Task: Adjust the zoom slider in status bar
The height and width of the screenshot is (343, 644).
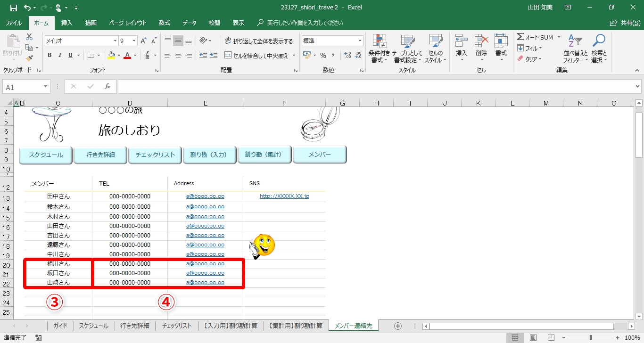Action: click(591, 337)
